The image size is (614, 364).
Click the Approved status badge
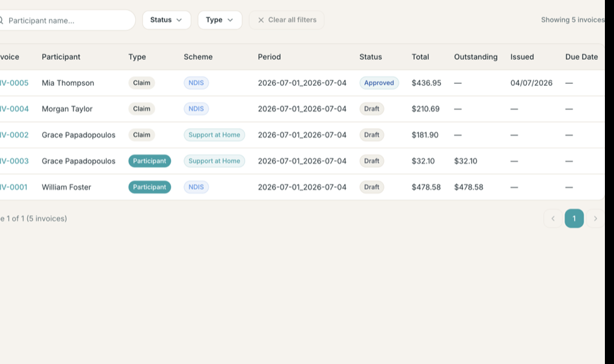coord(379,83)
